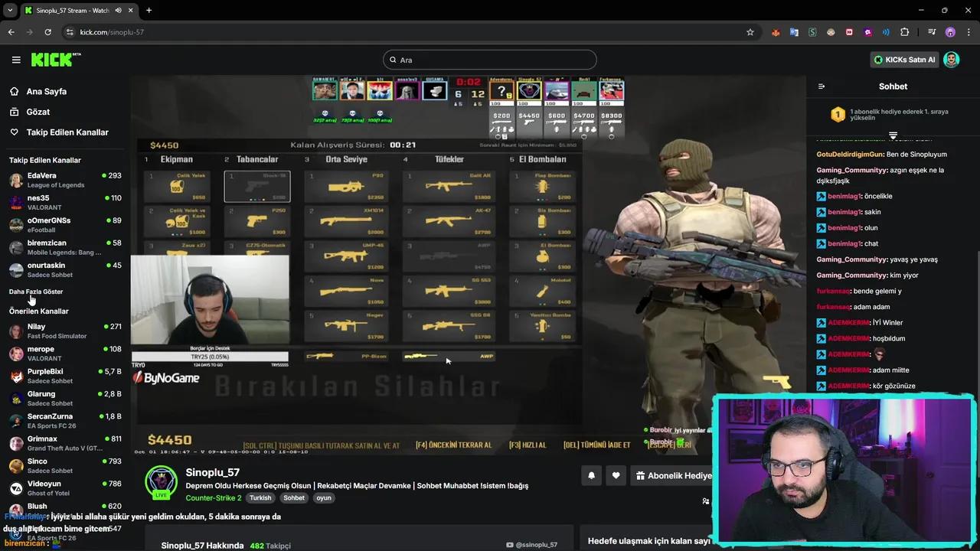
Task: Open Takip Edilen Kanallar in sidebar menu
Action: click(x=67, y=132)
